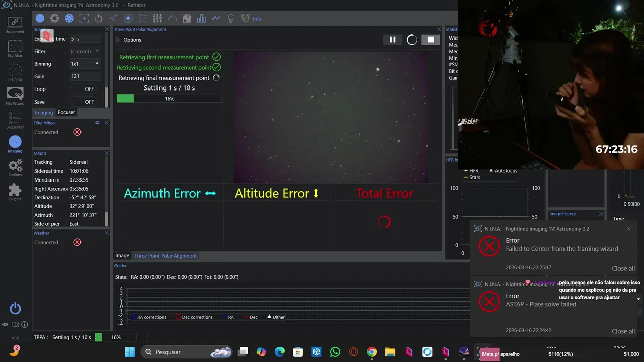Open the Info item in the toolbar

257,19
